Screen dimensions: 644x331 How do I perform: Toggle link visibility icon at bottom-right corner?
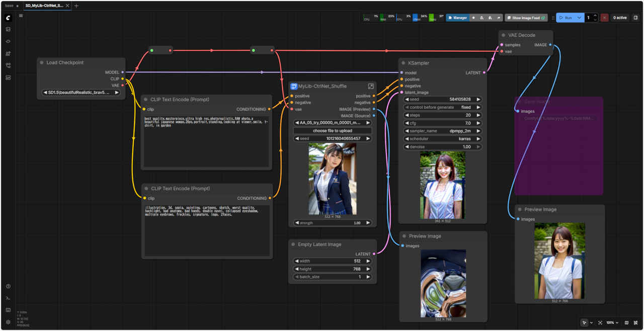[636, 322]
